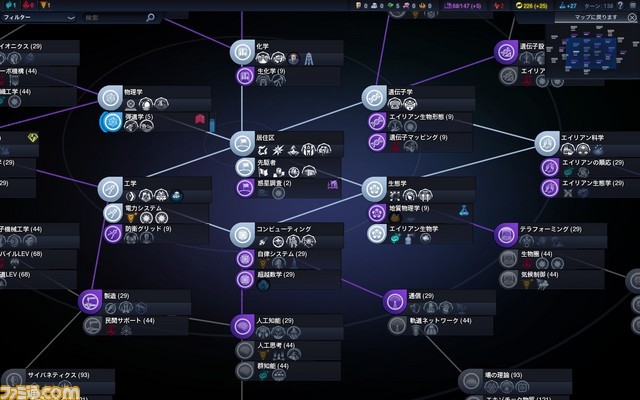This screenshot has width=640, height=400.
Task: Select the blue 弾道学 (5) research icon
Action: tap(112, 122)
